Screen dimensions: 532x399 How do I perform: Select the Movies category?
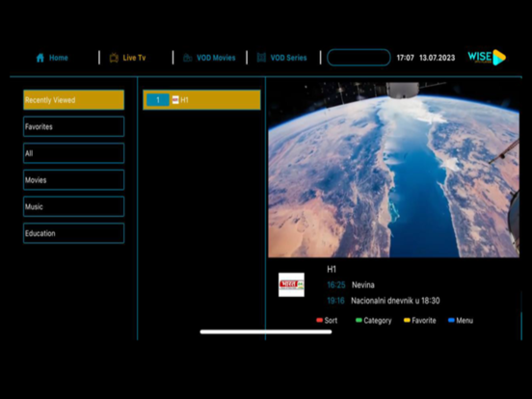pos(73,180)
